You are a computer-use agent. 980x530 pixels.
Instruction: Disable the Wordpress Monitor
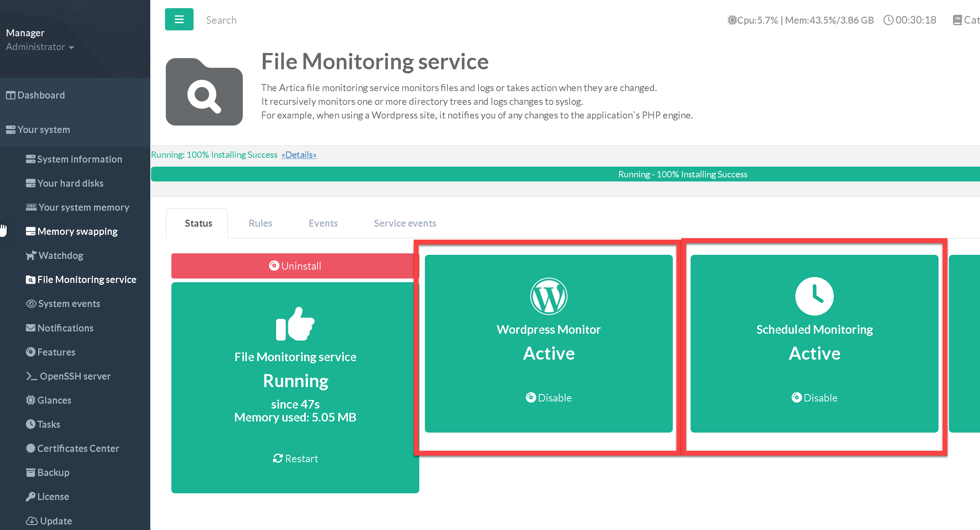tap(548, 398)
